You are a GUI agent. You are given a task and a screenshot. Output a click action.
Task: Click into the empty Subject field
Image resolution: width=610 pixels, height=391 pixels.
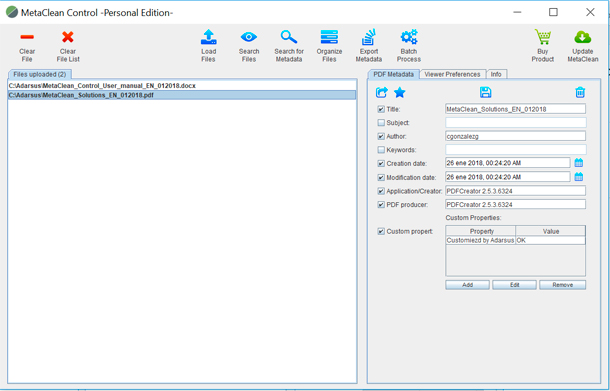point(515,123)
